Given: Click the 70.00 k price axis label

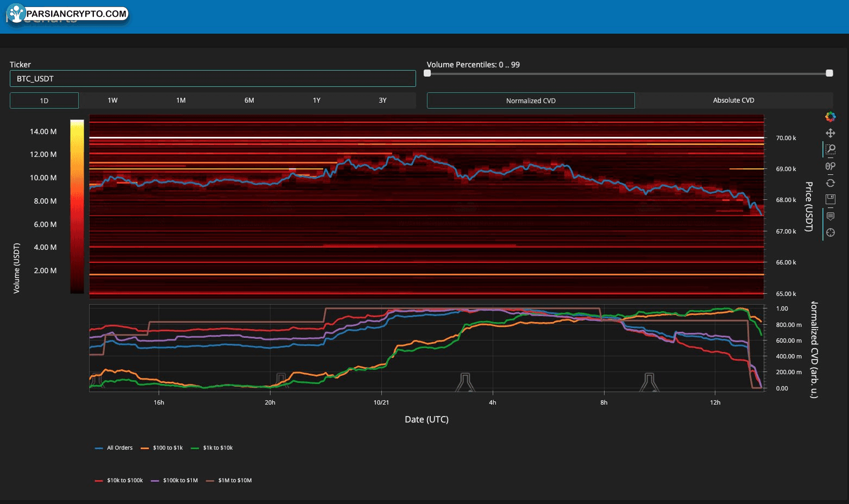Looking at the screenshot, I should (786, 138).
